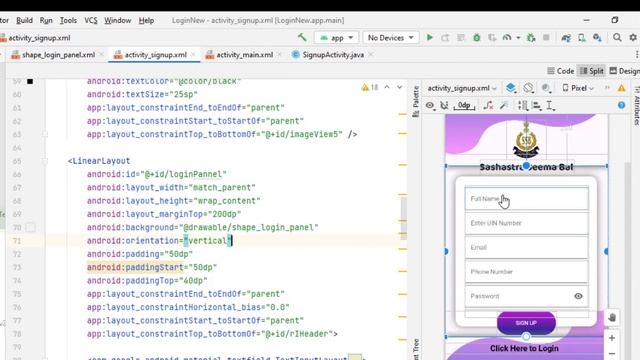640x360 pixels.
Task: Click the Phone Number field in preview
Action: (x=527, y=271)
